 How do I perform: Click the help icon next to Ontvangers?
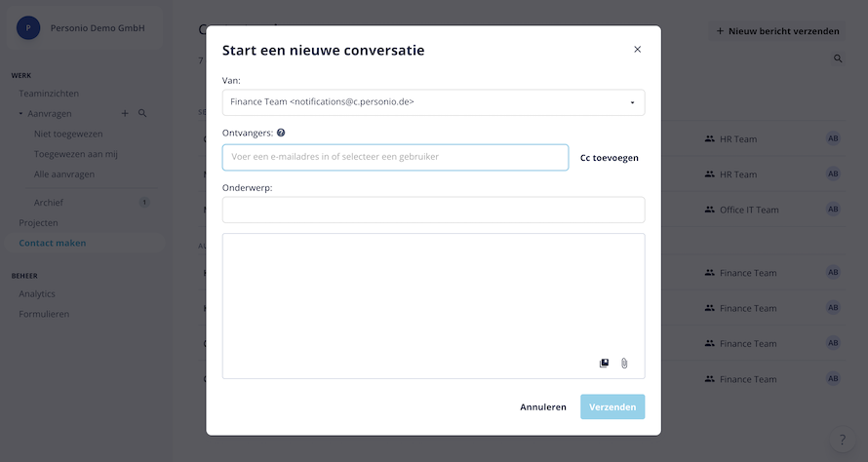click(281, 133)
